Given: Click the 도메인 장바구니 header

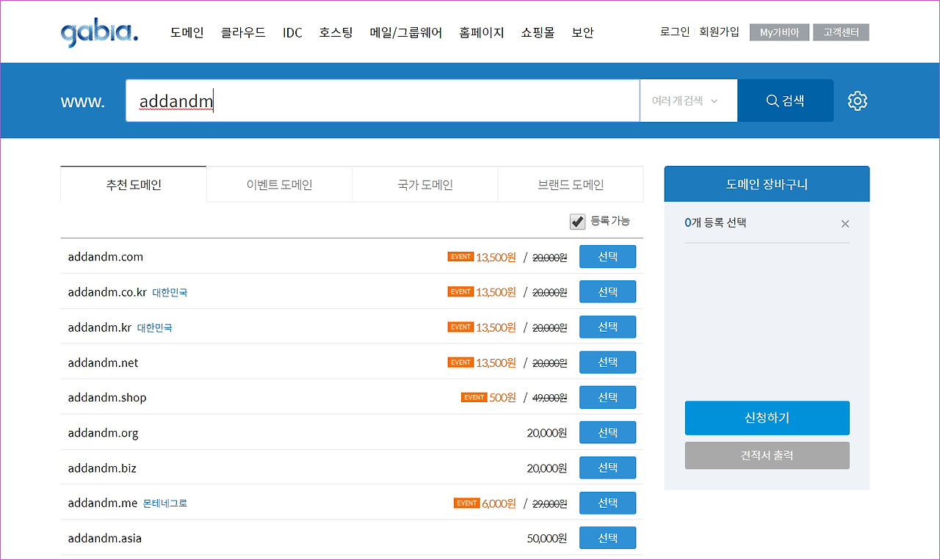Looking at the screenshot, I should (767, 183).
